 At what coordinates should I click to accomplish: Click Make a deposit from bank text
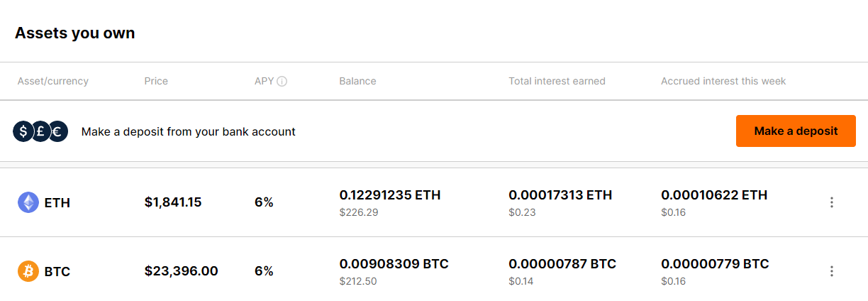pyautogui.click(x=188, y=131)
